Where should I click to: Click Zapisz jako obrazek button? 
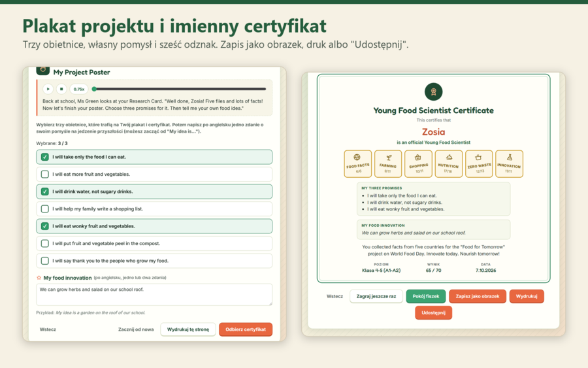click(478, 296)
